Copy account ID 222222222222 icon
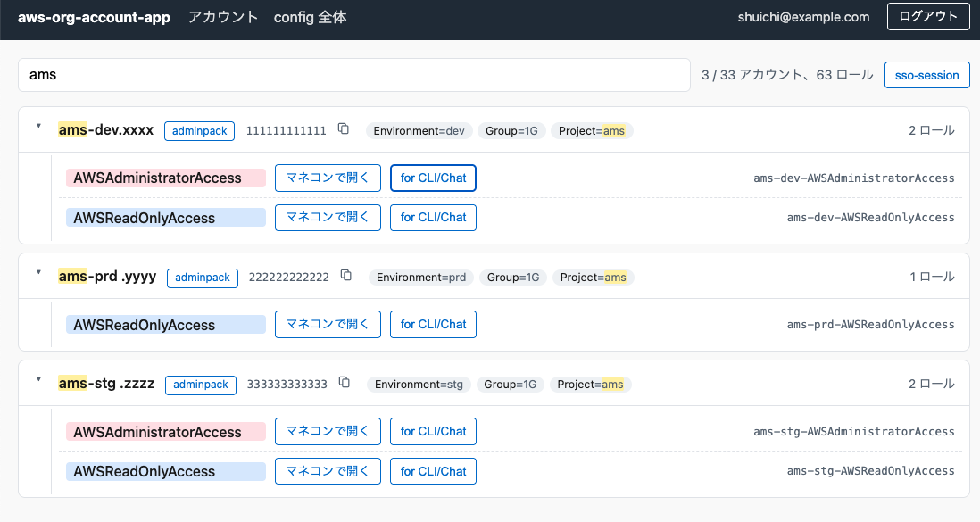This screenshot has height=522, width=980. [346, 275]
